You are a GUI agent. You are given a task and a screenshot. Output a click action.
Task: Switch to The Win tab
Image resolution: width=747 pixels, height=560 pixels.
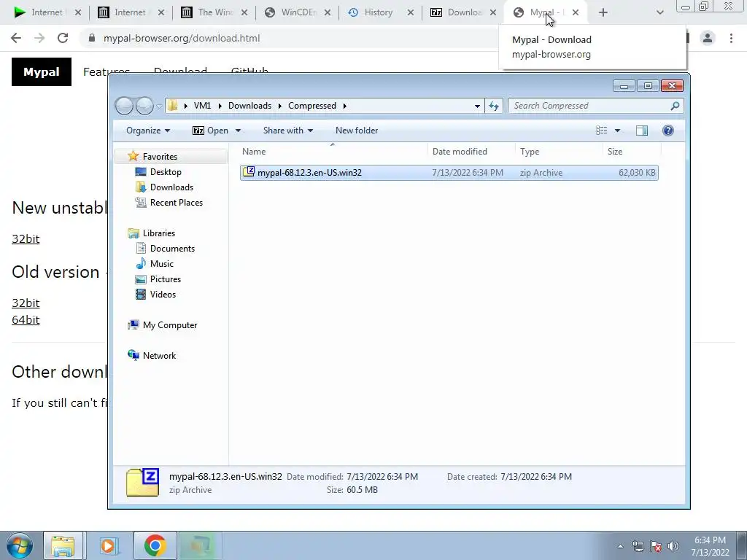coord(214,12)
